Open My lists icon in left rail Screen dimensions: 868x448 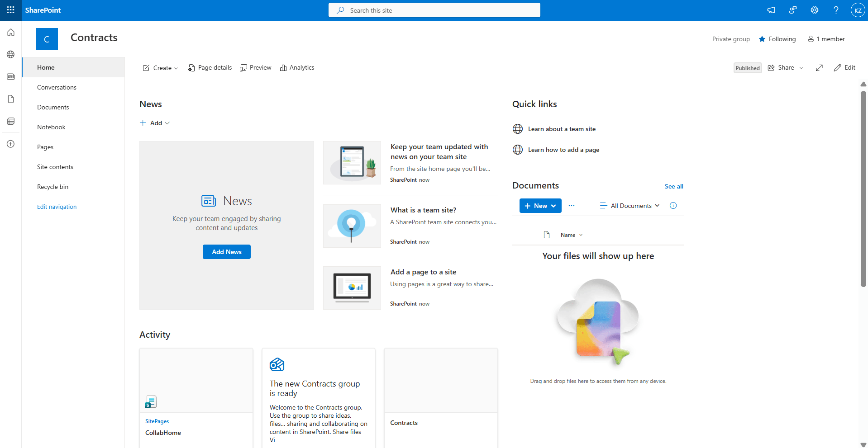tap(11, 121)
